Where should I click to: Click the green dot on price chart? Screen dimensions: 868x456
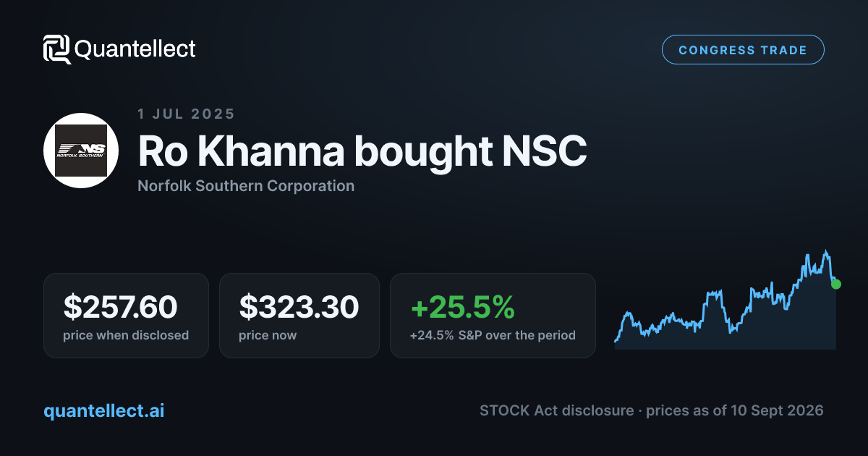tap(836, 284)
